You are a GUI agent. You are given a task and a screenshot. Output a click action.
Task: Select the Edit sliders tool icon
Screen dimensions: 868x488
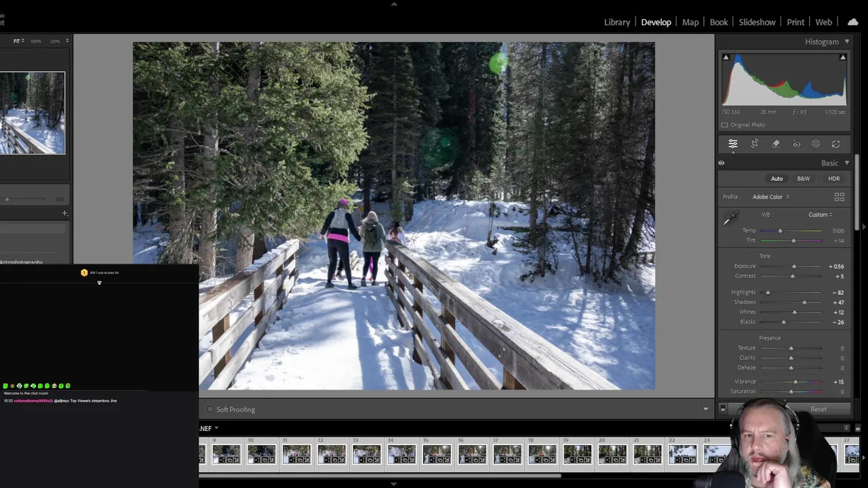tap(733, 144)
